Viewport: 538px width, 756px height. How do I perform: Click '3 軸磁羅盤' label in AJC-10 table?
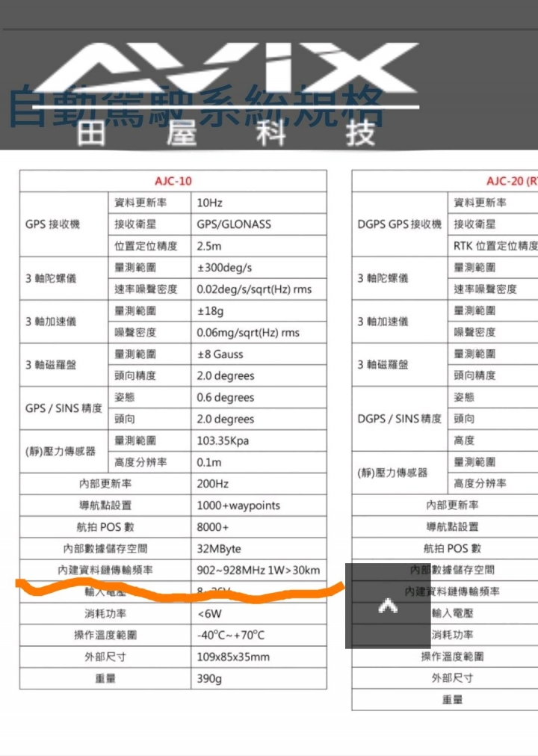click(x=51, y=365)
